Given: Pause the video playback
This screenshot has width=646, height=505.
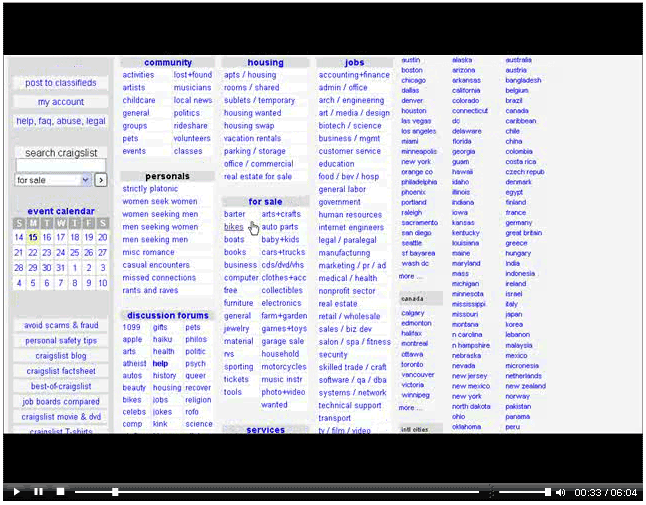Looking at the screenshot, I should 38,491.
